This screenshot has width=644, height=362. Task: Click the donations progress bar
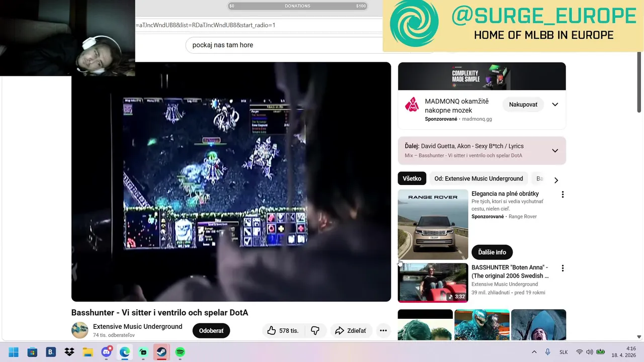point(298,6)
